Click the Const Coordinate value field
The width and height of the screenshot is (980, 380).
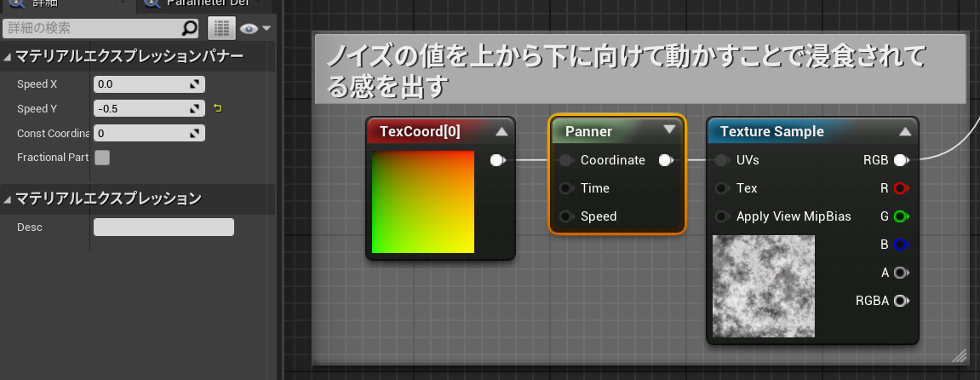tap(149, 133)
